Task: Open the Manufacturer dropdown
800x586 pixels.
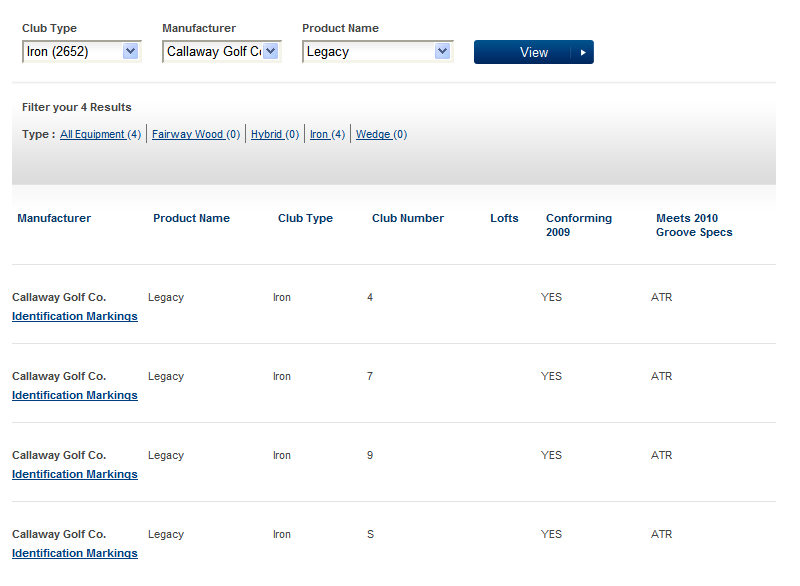Action: (x=221, y=52)
